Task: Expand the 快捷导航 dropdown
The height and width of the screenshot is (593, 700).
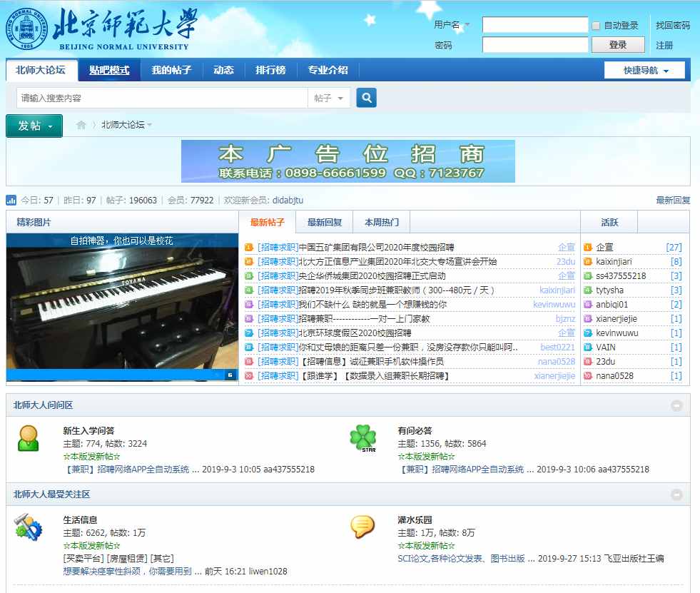Action: coord(644,70)
